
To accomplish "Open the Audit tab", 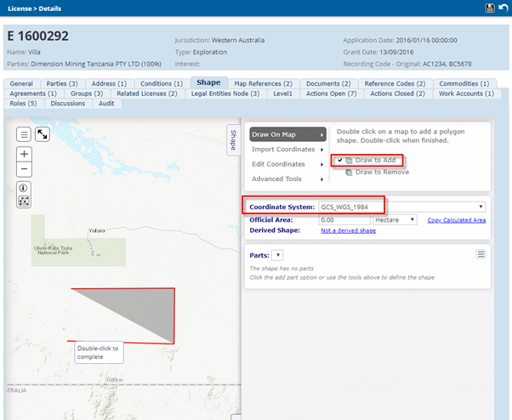I will (x=106, y=104).
